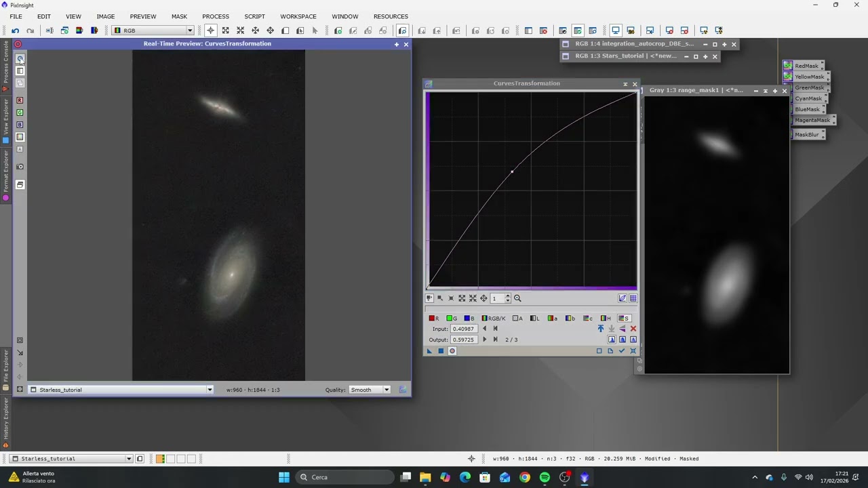Select the Green channel curve button

point(452,318)
